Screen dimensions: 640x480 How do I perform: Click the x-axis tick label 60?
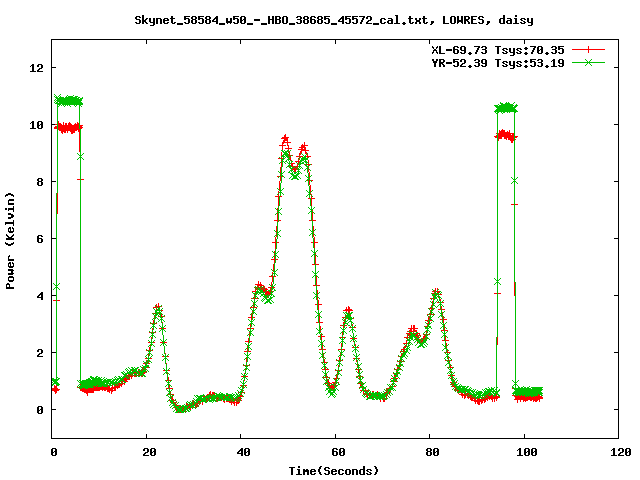338,452
